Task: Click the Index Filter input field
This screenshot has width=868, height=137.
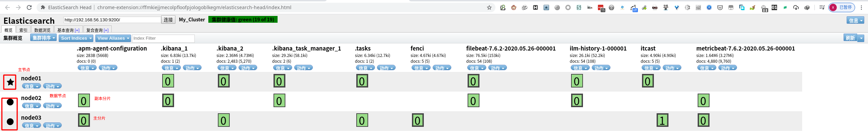Action: click(x=163, y=38)
